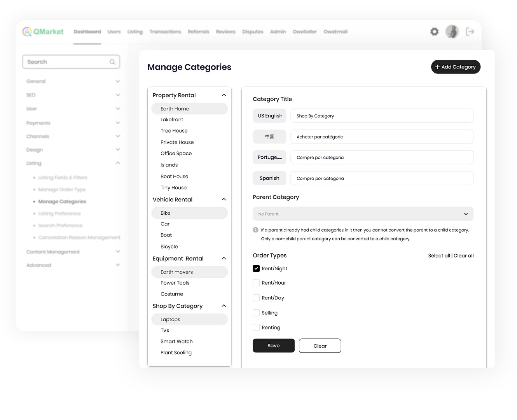Collapse the Vehicle Rental group
Image resolution: width=517 pixels, height=420 pixels.
point(224,199)
